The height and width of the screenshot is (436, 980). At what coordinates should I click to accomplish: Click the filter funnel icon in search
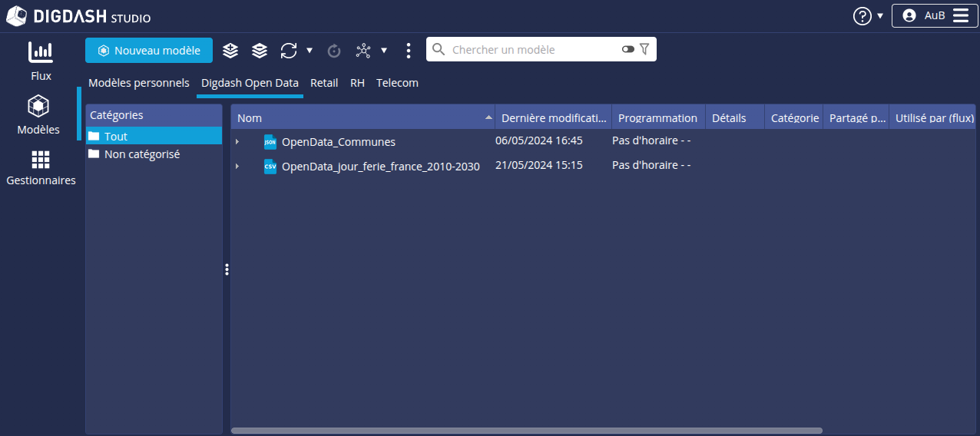click(644, 49)
